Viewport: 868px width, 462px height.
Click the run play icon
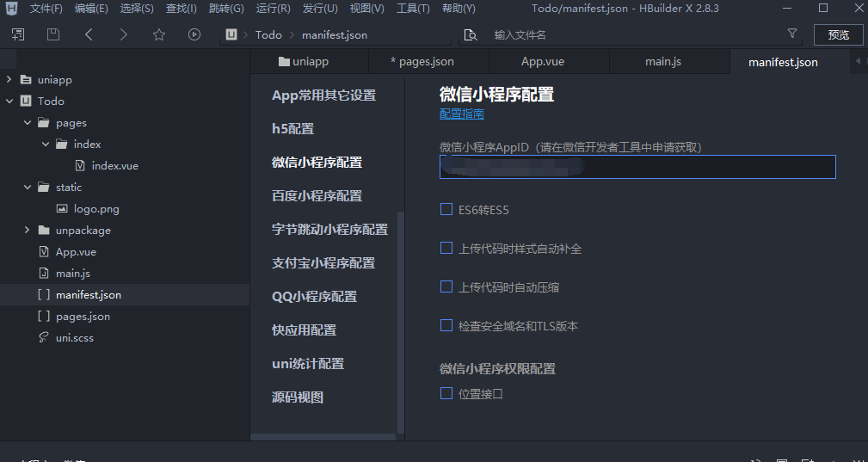pyautogui.click(x=194, y=35)
